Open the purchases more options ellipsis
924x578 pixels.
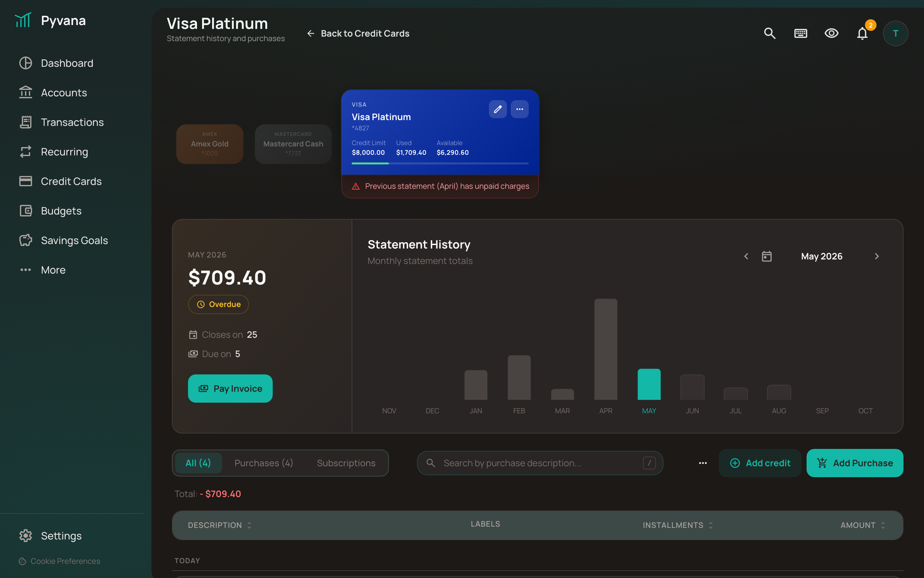[x=703, y=463]
